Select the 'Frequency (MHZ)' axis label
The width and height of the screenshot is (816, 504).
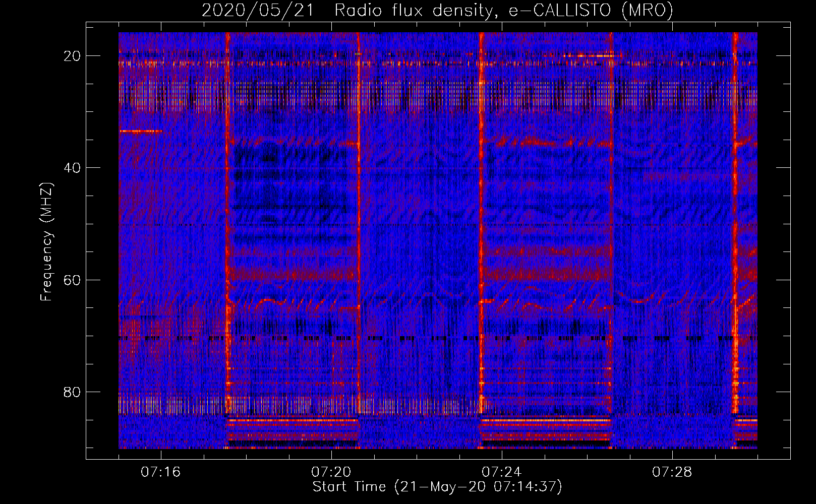pyautogui.click(x=46, y=242)
